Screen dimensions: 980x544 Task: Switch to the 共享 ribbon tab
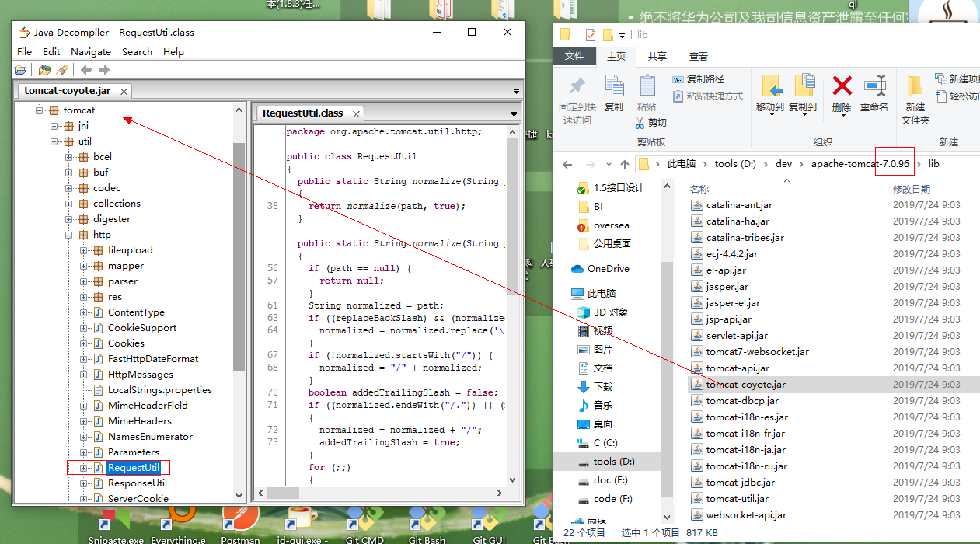pyautogui.click(x=657, y=56)
